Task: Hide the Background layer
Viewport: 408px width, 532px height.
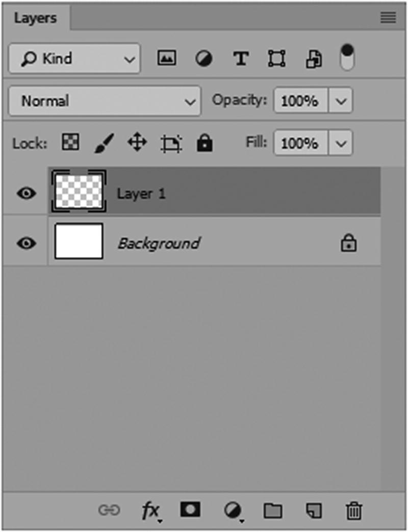Action: click(x=26, y=243)
